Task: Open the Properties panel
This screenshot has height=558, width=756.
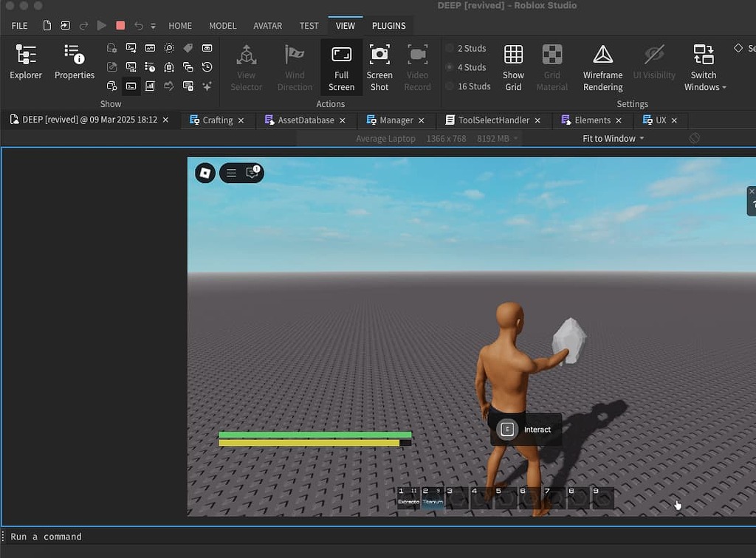Action: pos(74,63)
